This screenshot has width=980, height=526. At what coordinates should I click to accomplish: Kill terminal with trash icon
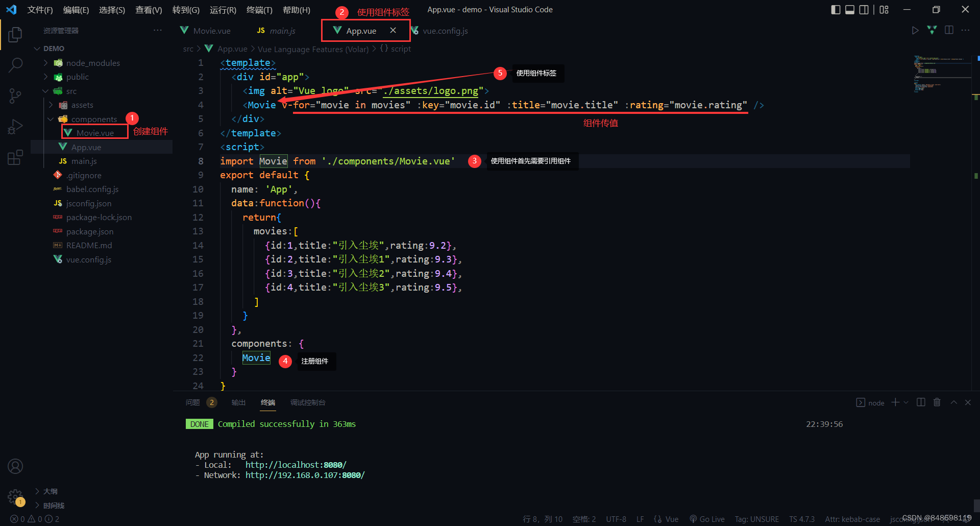point(937,402)
